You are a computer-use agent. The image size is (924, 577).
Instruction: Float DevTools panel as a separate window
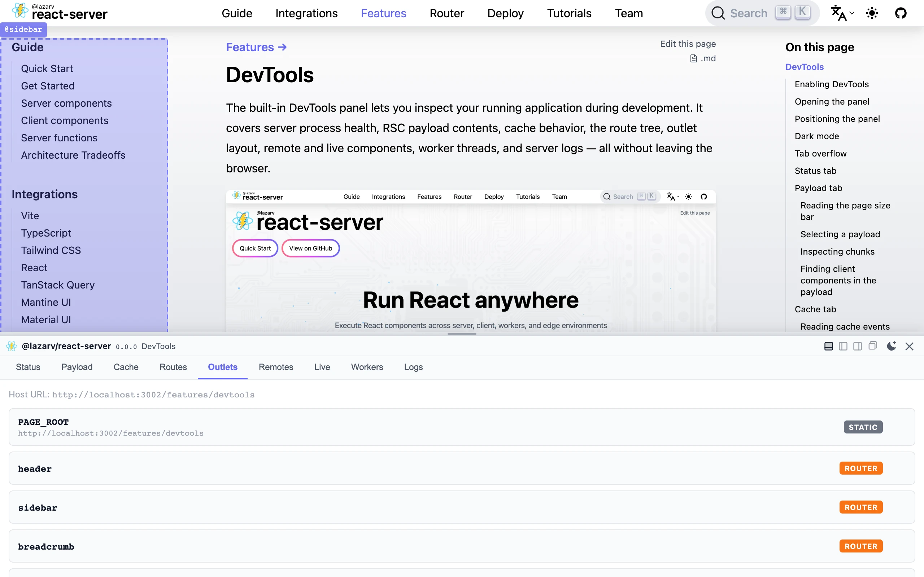[x=872, y=346]
